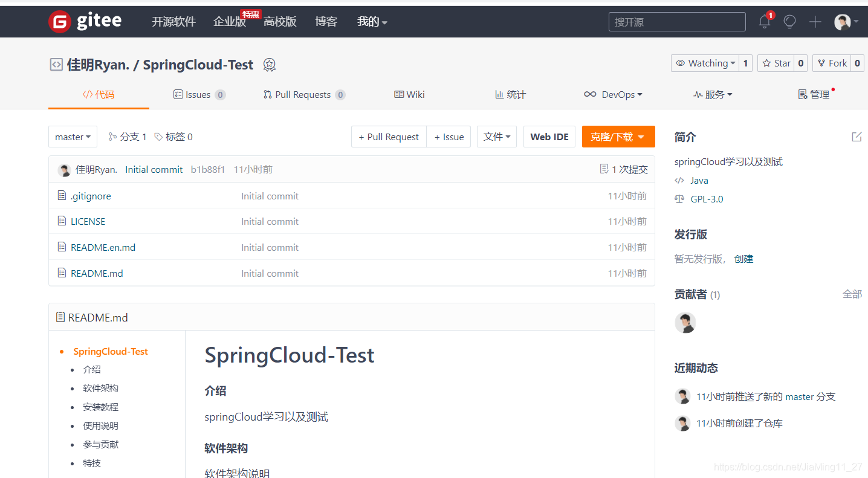Expand the 文件 dropdown
This screenshot has height=478, width=868.
click(x=497, y=137)
